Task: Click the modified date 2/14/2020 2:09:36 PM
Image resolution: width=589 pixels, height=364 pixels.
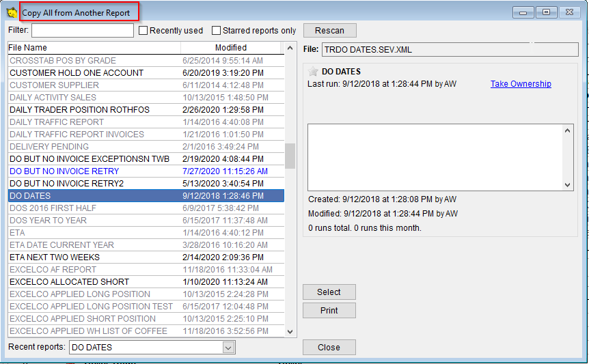Action: pos(223,257)
